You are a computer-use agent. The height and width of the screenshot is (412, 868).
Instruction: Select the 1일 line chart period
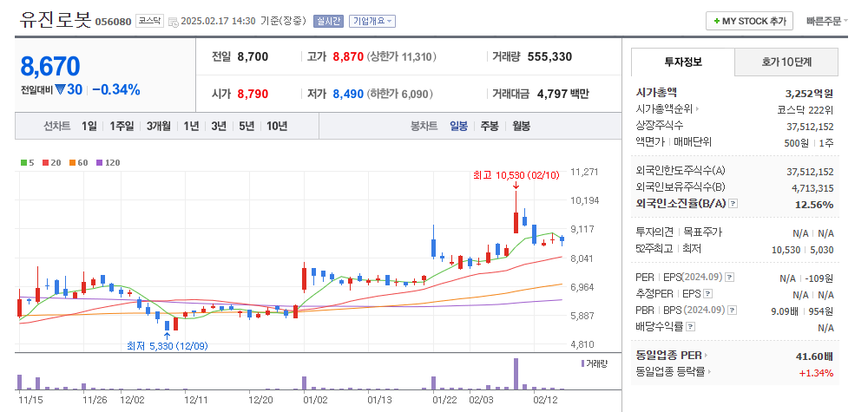coord(89,126)
